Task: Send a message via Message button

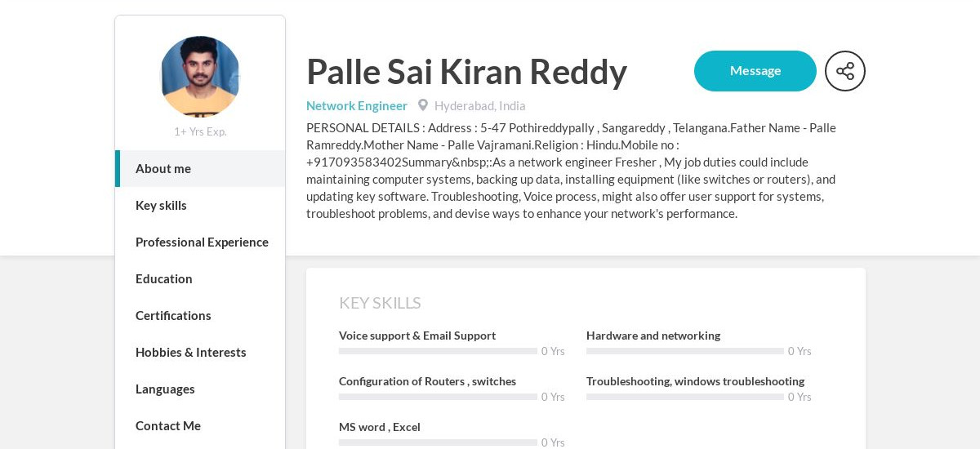Action: point(755,71)
